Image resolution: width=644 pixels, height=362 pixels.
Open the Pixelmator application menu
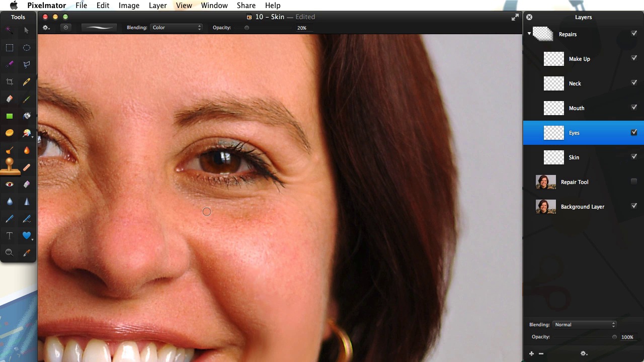point(47,6)
